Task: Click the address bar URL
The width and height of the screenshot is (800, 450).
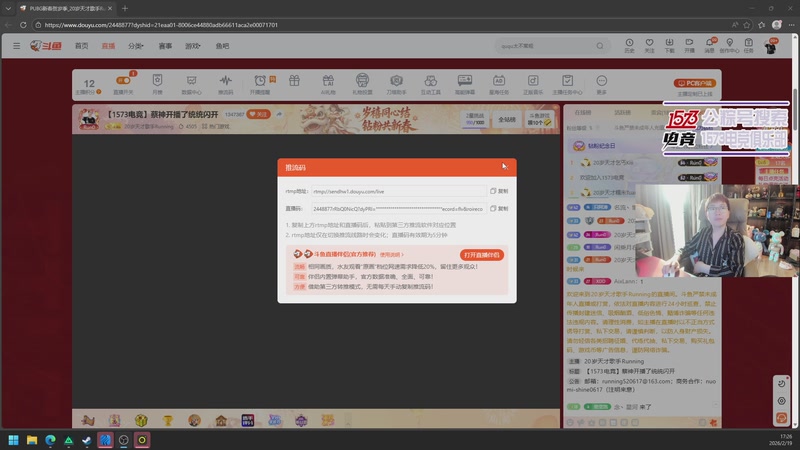Action: point(161,24)
